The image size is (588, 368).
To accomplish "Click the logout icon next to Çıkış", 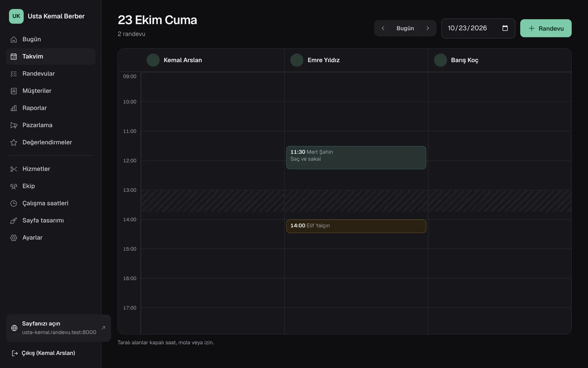I will coord(15,353).
